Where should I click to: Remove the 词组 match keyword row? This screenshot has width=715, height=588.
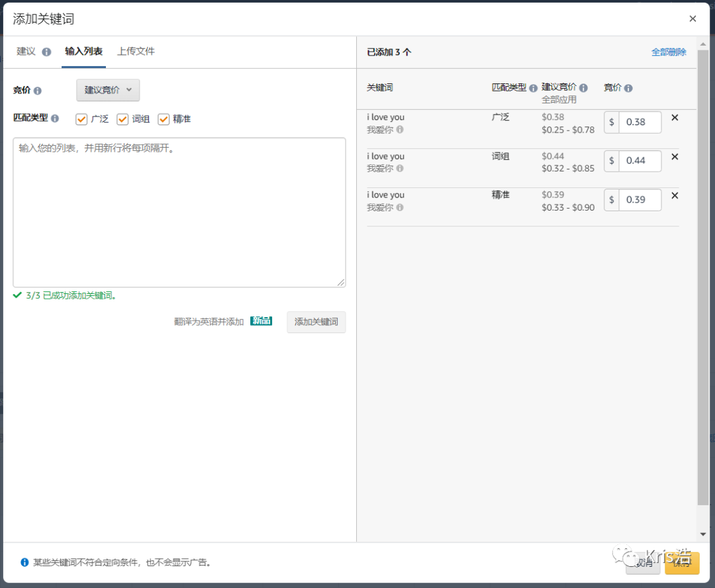(x=675, y=156)
